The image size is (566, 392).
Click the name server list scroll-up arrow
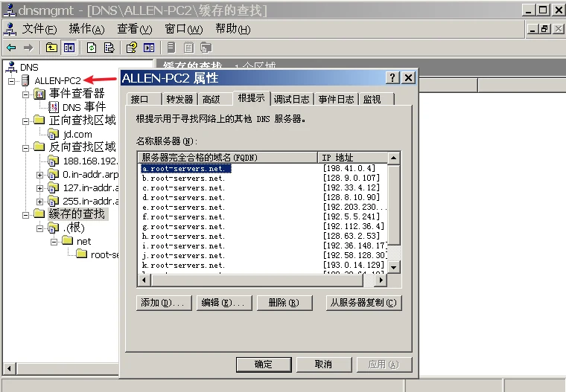click(x=394, y=158)
